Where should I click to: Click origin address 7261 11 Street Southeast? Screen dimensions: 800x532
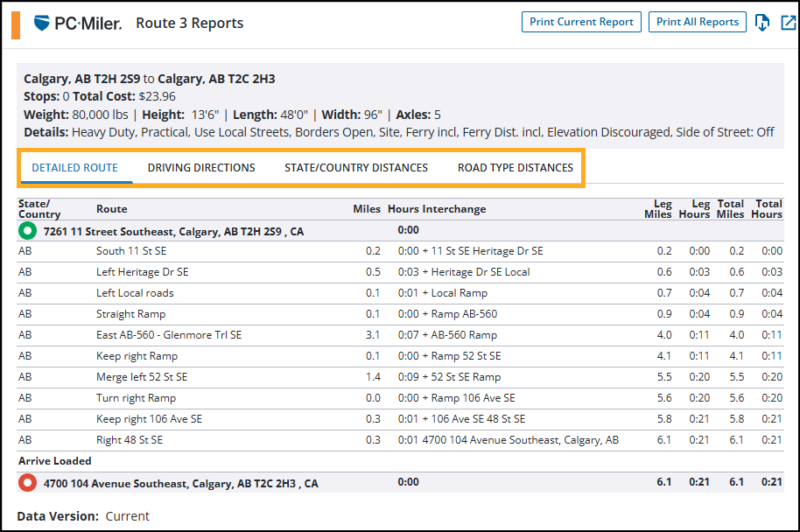point(173,232)
